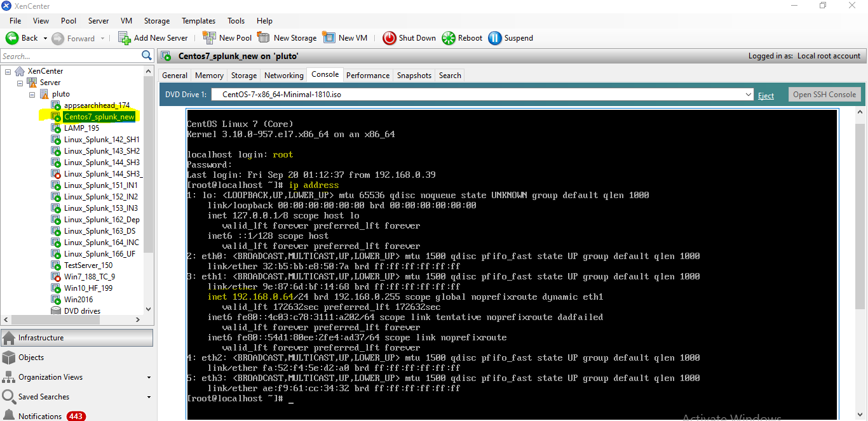Click the New VM icon
Image resolution: width=868 pixels, height=421 pixels.
tap(329, 37)
